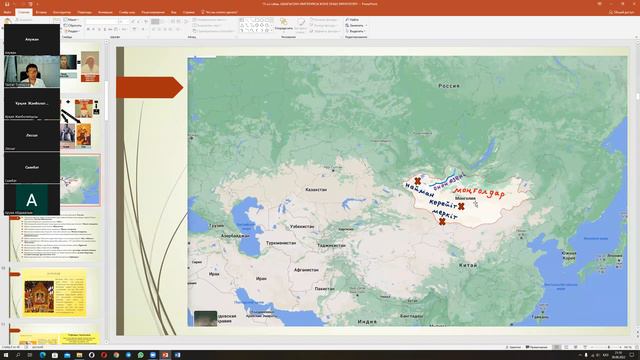
Task: Click Сбросить to reset the slide
Action: point(73,25)
